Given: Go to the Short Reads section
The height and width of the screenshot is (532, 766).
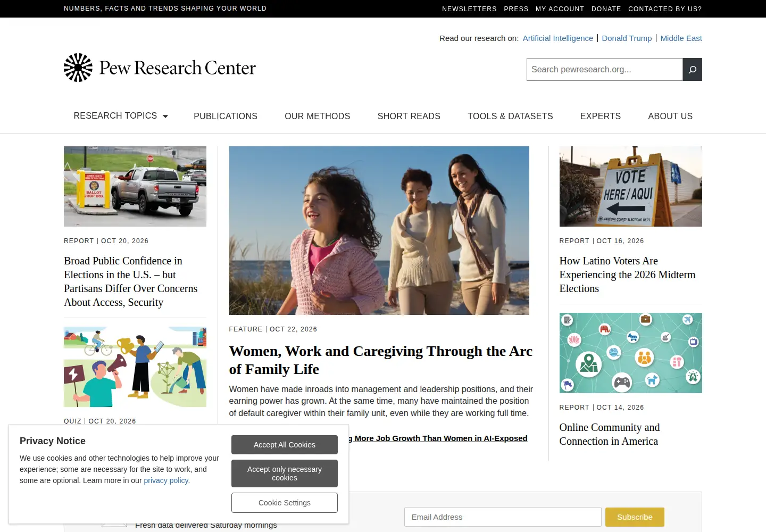Looking at the screenshot, I should coord(409,116).
